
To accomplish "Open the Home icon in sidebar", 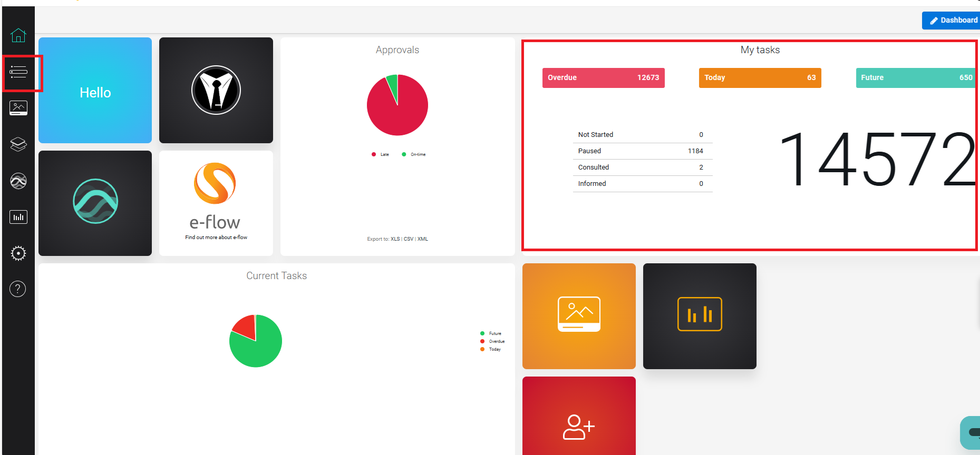I will coord(18,35).
